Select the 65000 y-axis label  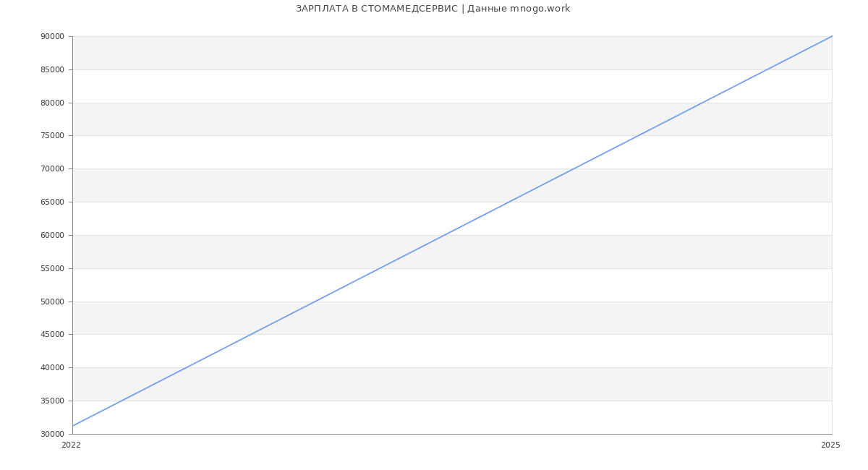[x=52, y=202]
